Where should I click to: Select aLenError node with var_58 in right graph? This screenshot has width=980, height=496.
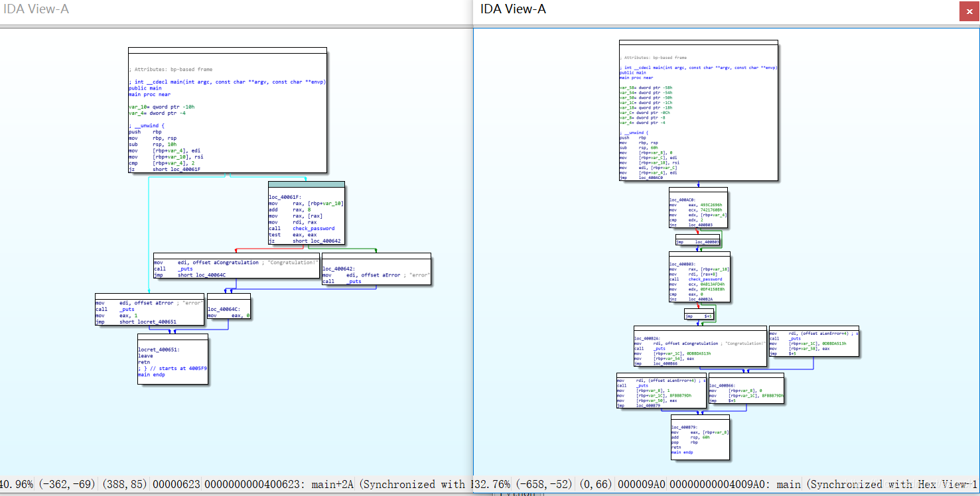tap(813, 342)
